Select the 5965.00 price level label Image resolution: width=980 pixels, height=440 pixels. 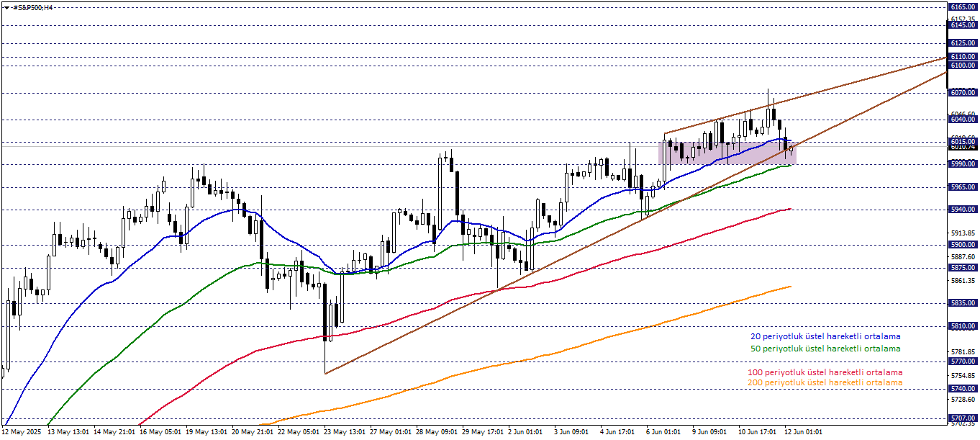(x=963, y=187)
